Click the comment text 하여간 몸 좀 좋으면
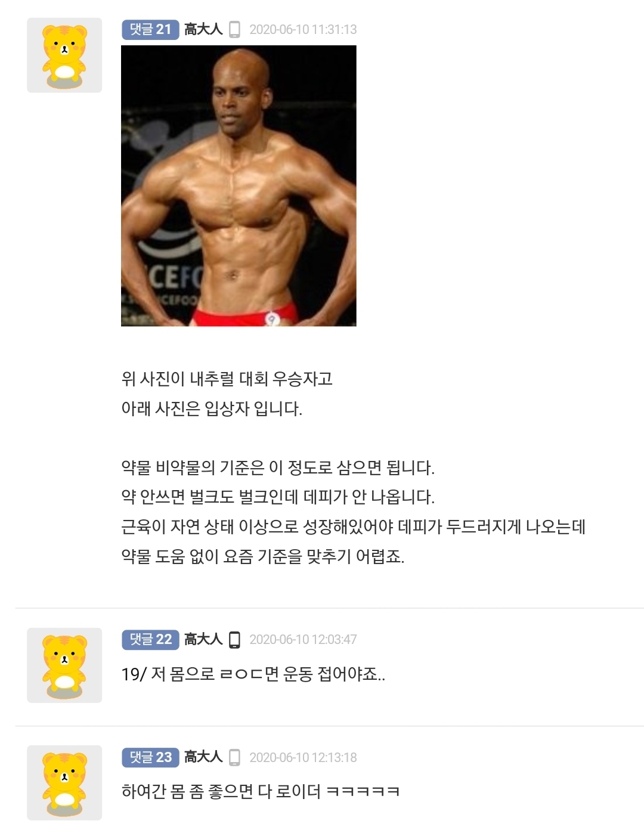Image resolution: width=644 pixels, height=836 pixels. (x=261, y=792)
